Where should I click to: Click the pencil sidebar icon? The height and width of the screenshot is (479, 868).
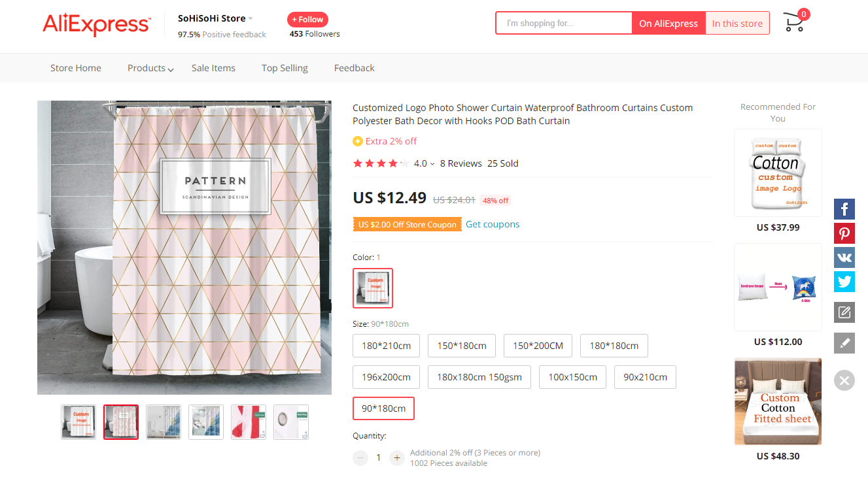(844, 343)
